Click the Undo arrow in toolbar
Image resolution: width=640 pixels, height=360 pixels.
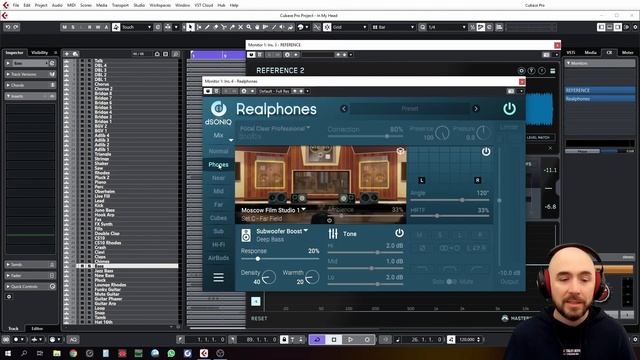(x=8, y=27)
